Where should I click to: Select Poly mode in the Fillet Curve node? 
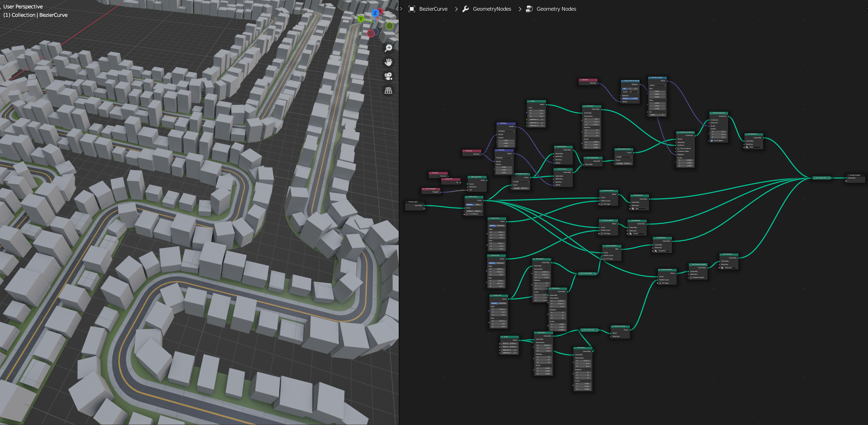478,205
